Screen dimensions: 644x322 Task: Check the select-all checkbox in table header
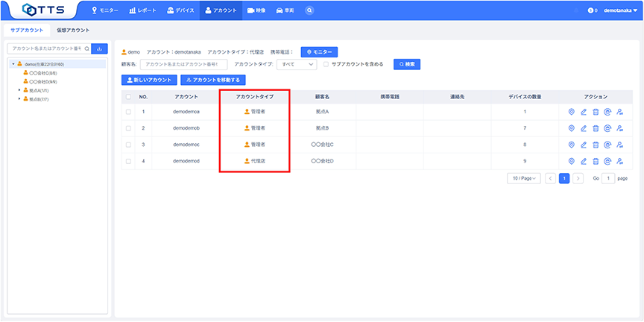tap(128, 97)
